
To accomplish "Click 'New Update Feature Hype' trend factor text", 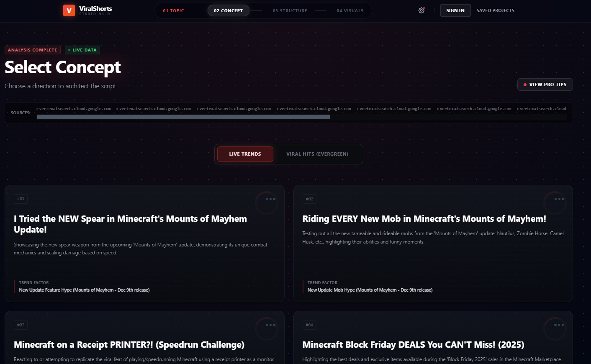I will [x=84, y=290].
